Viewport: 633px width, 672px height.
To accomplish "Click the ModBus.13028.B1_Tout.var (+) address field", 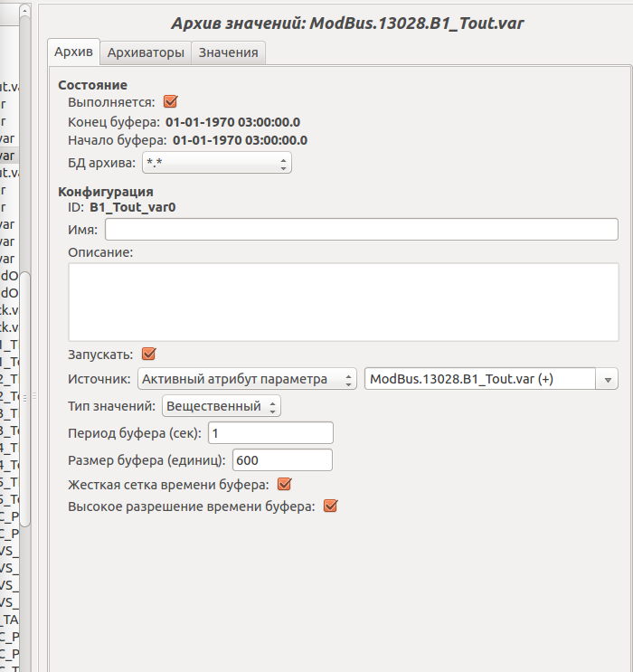I will point(478,380).
